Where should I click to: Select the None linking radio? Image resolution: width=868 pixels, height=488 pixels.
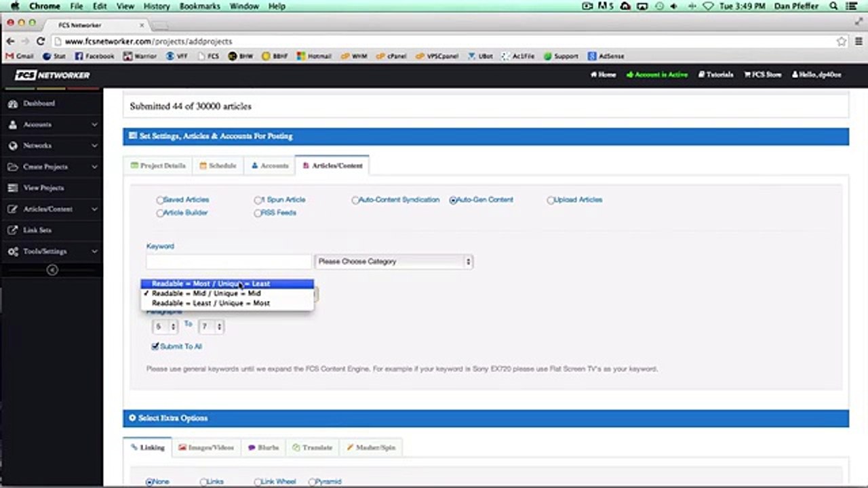pos(150,482)
